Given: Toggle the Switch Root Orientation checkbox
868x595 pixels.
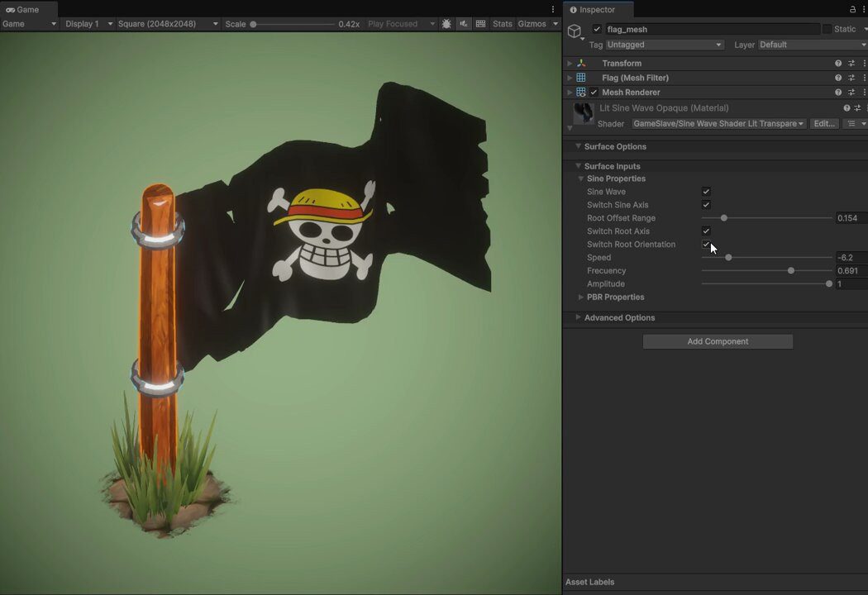Looking at the screenshot, I should [706, 244].
